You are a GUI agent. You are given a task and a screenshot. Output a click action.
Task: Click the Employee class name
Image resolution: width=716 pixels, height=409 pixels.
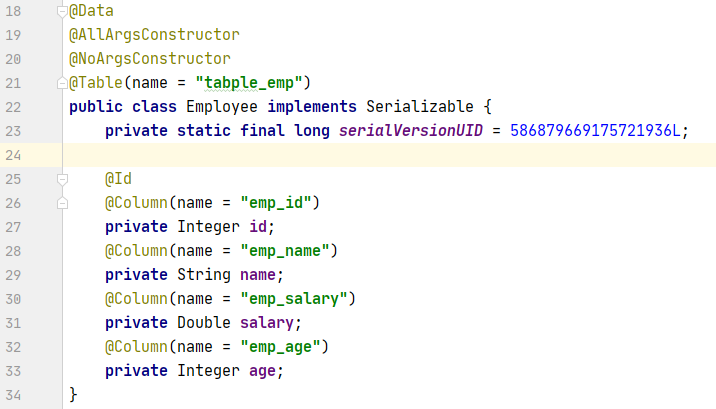221,107
